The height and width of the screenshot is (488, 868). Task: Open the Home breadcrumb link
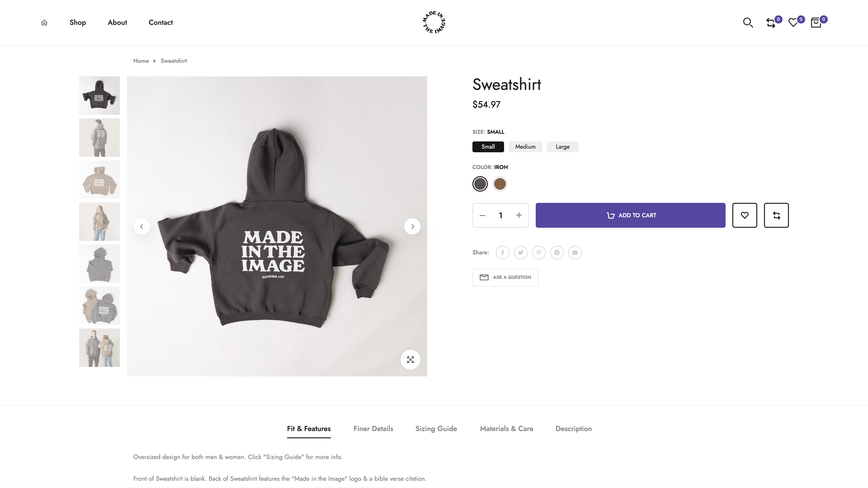pyautogui.click(x=141, y=61)
